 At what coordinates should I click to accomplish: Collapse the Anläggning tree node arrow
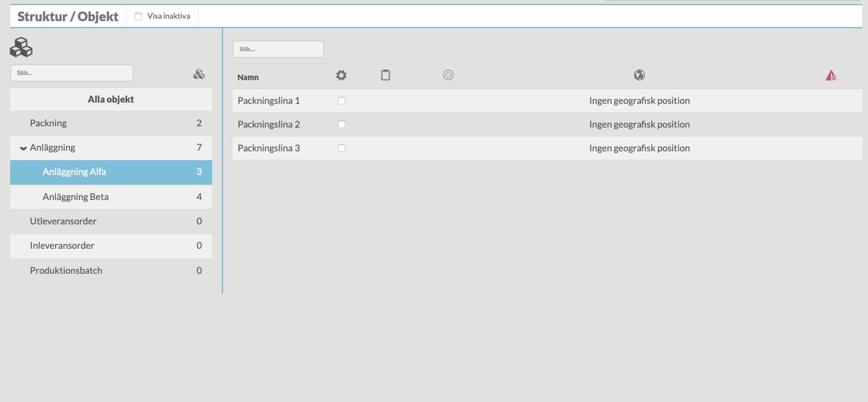(x=23, y=148)
